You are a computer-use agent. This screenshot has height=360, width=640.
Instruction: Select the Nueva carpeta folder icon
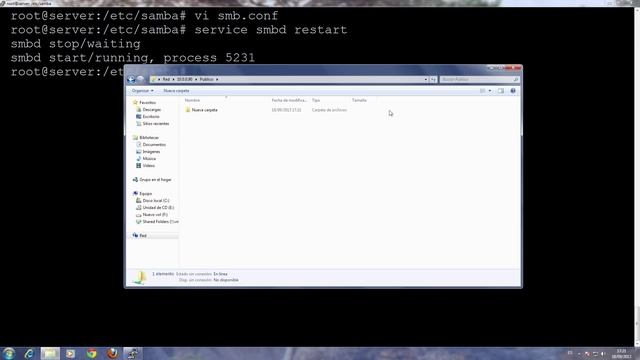click(188, 110)
